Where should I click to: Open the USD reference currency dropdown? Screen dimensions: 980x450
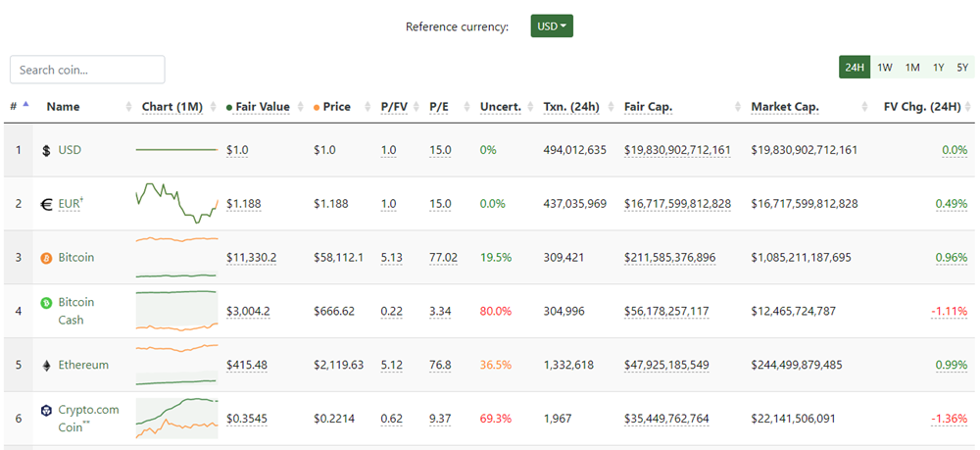pyautogui.click(x=552, y=26)
